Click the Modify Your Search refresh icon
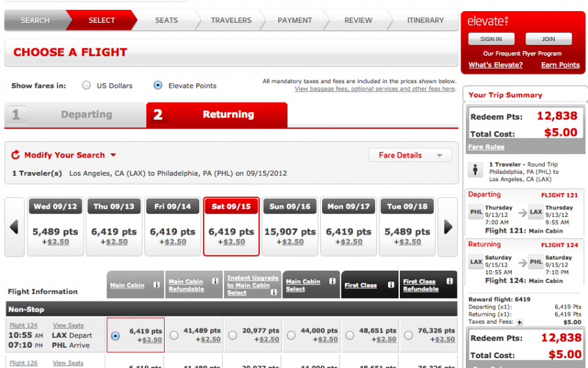The image size is (588, 368). (x=16, y=155)
